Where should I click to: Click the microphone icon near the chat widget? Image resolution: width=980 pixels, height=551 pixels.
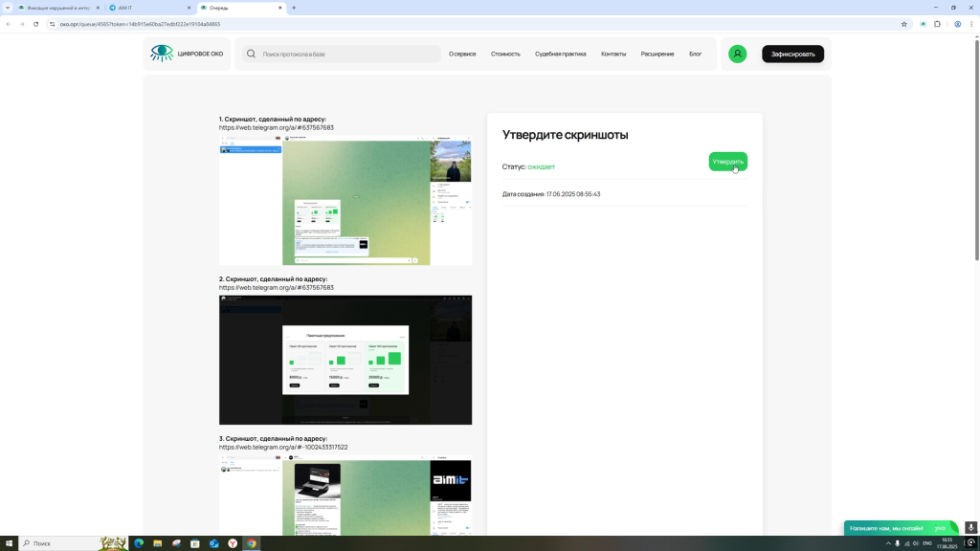971,527
